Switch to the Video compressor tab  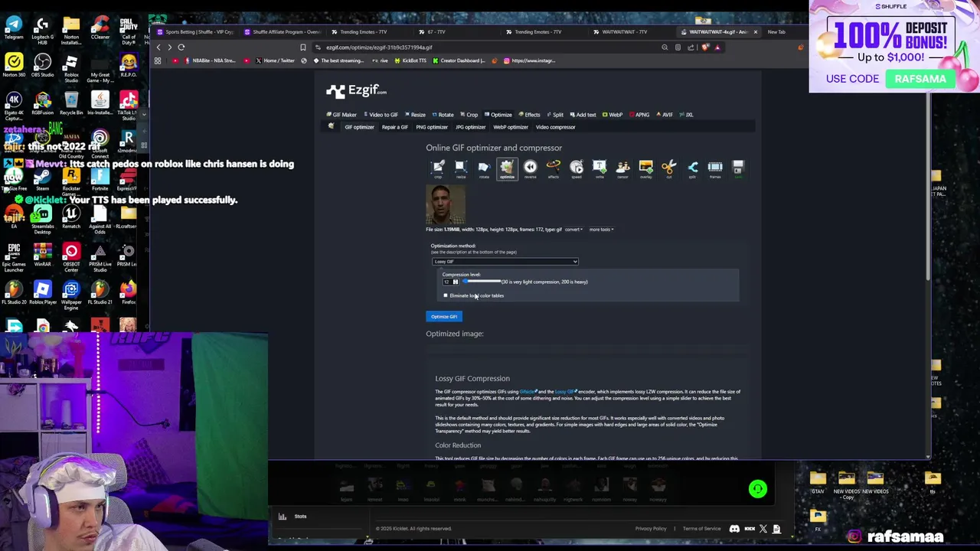556,127
